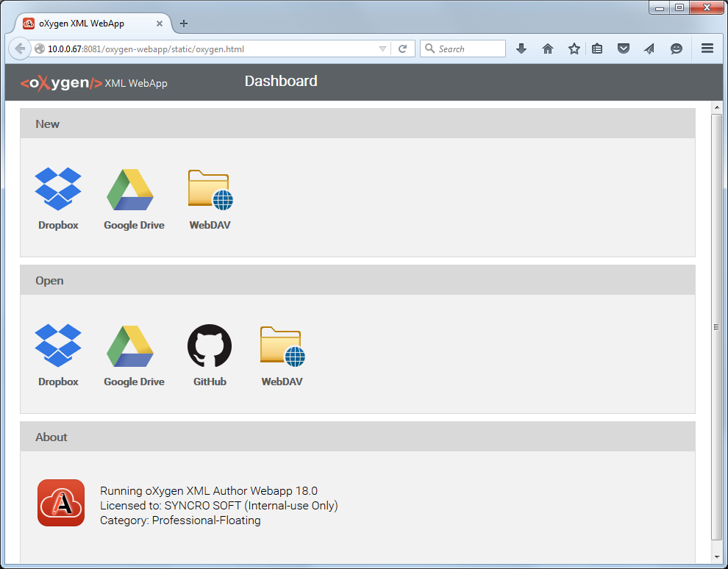Viewport: 728px width, 569px height.
Task: Click the About section header
Action: coord(357,437)
